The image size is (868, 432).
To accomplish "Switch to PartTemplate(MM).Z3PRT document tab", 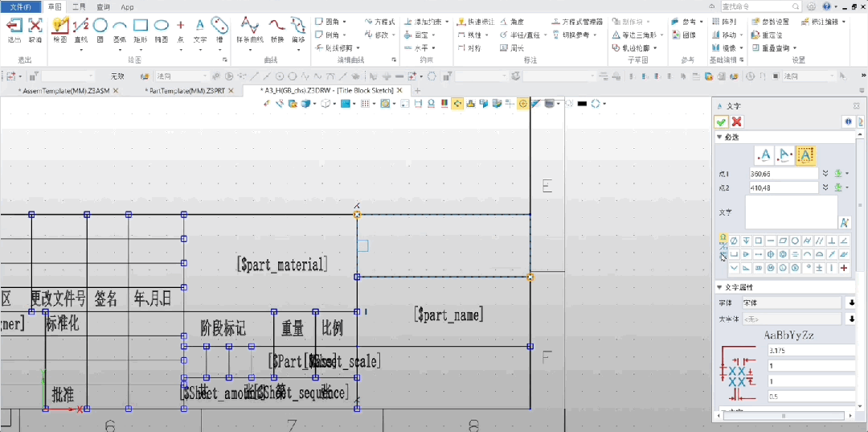I will coord(186,91).
